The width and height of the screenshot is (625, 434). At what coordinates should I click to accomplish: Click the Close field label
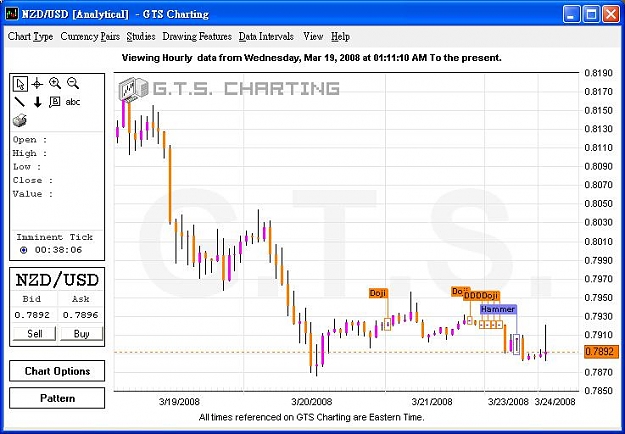[33, 181]
